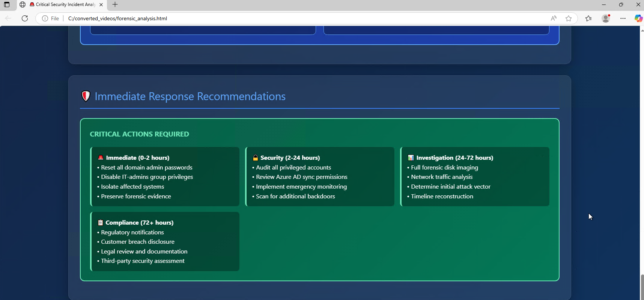The width and height of the screenshot is (644, 300).
Task: Click 'Customer breach disclosure' item
Action: point(138,242)
